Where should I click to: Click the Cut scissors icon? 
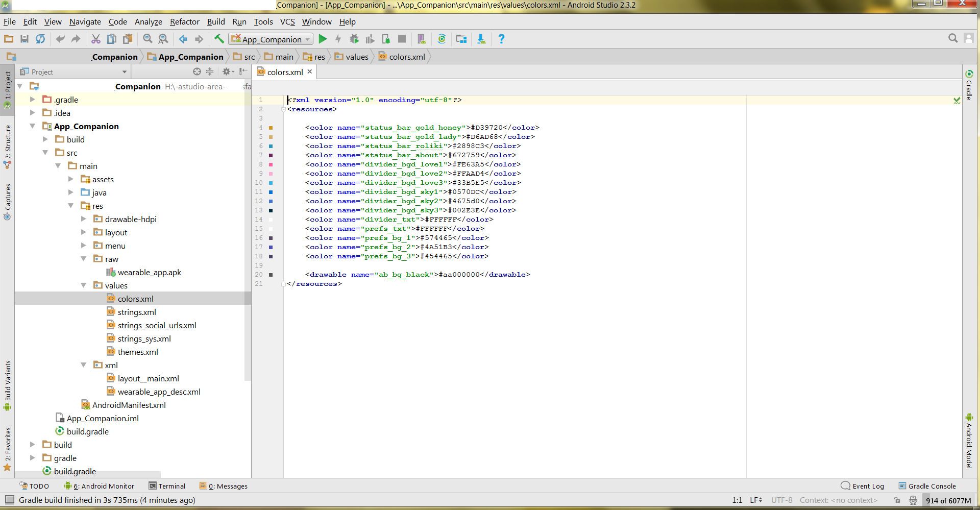tap(95, 39)
